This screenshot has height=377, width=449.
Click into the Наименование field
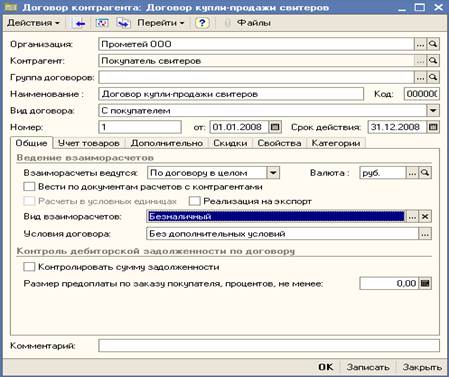pyautogui.click(x=231, y=94)
